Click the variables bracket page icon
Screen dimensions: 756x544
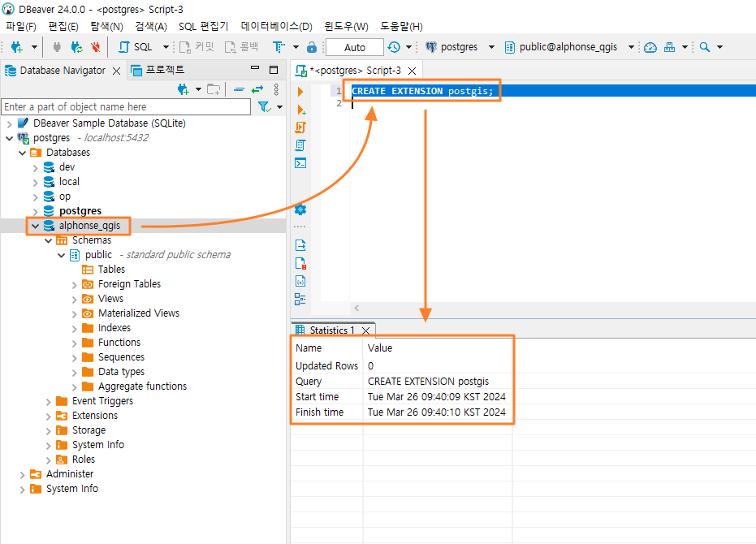(300, 281)
